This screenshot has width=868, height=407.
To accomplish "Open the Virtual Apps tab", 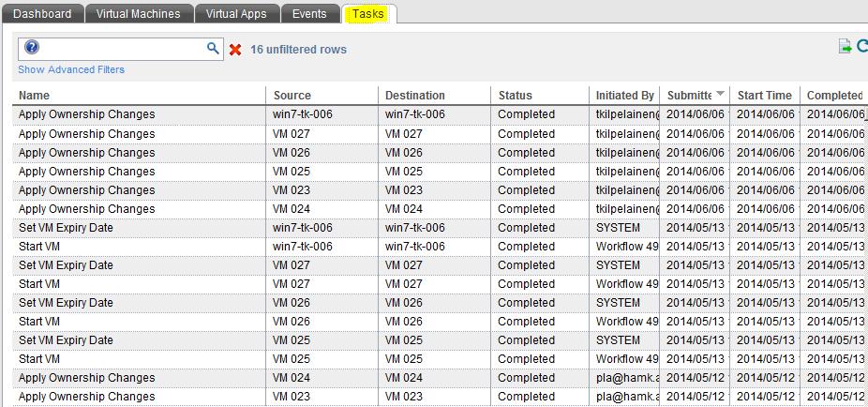I will coord(236,14).
